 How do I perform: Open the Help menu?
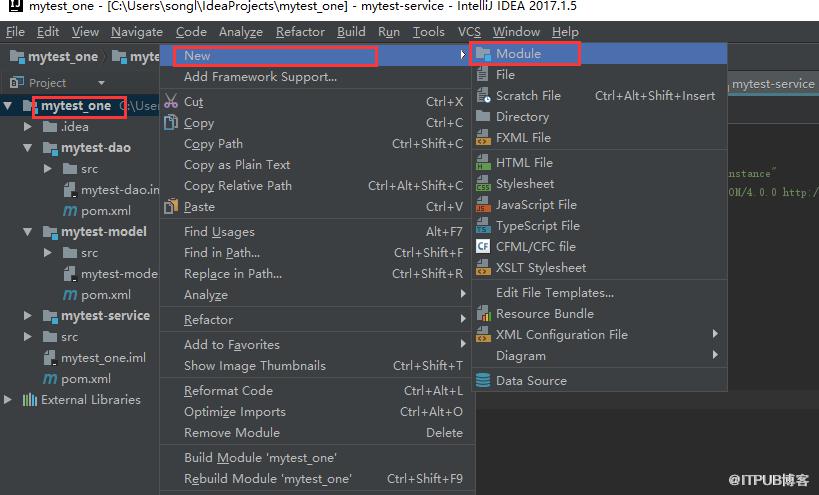coord(565,32)
